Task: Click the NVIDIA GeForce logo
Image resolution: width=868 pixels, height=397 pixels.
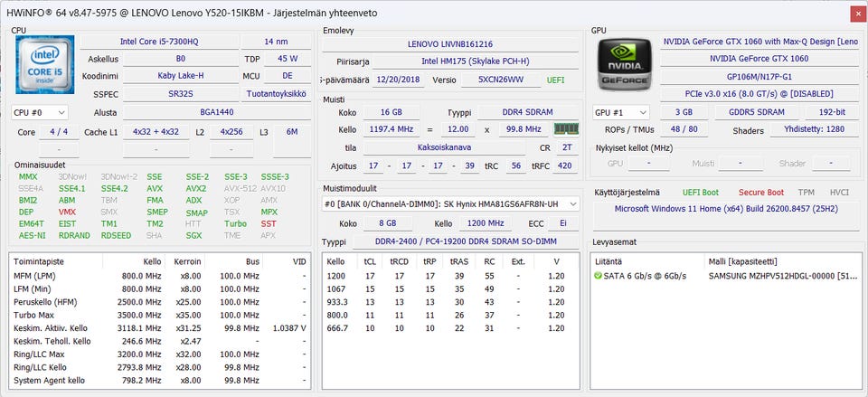Action: click(x=623, y=64)
